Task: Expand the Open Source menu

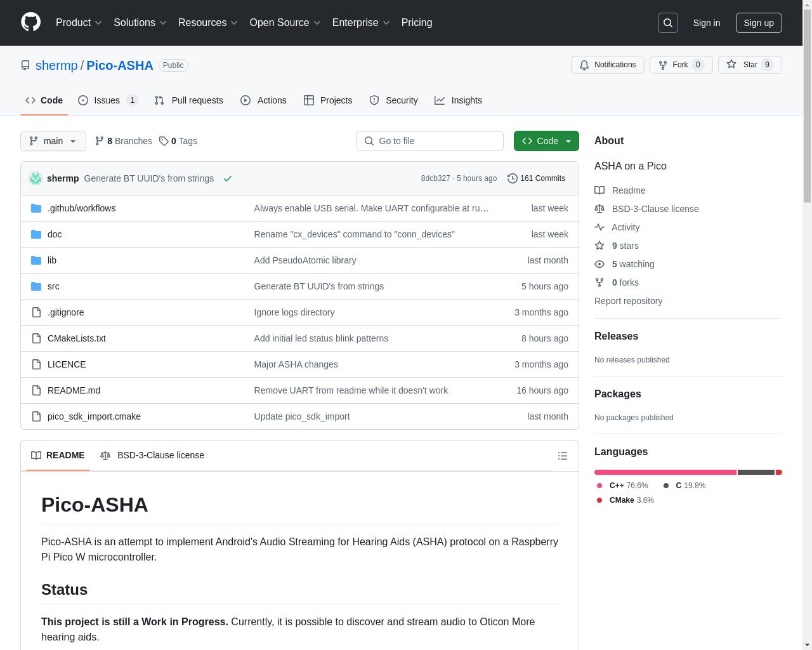Action: 285,23
